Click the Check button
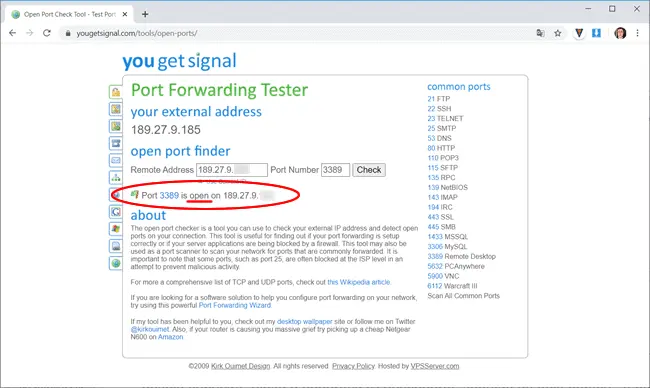650x388 pixels. pyautogui.click(x=369, y=170)
